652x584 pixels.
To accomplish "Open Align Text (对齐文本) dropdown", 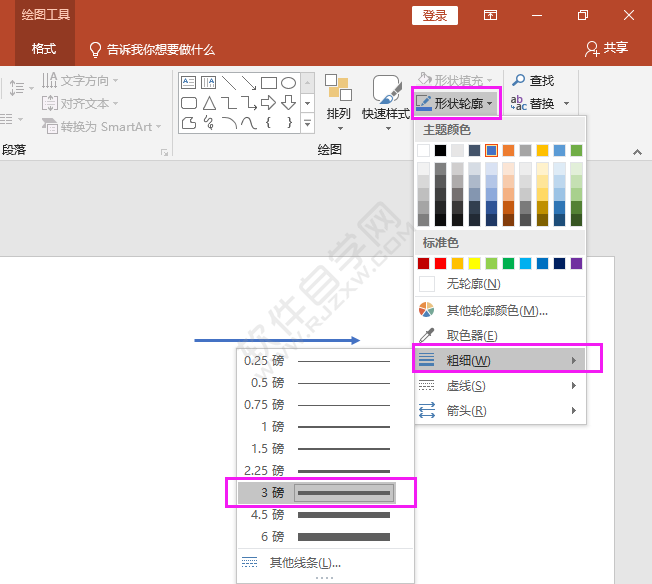I will [x=80, y=103].
